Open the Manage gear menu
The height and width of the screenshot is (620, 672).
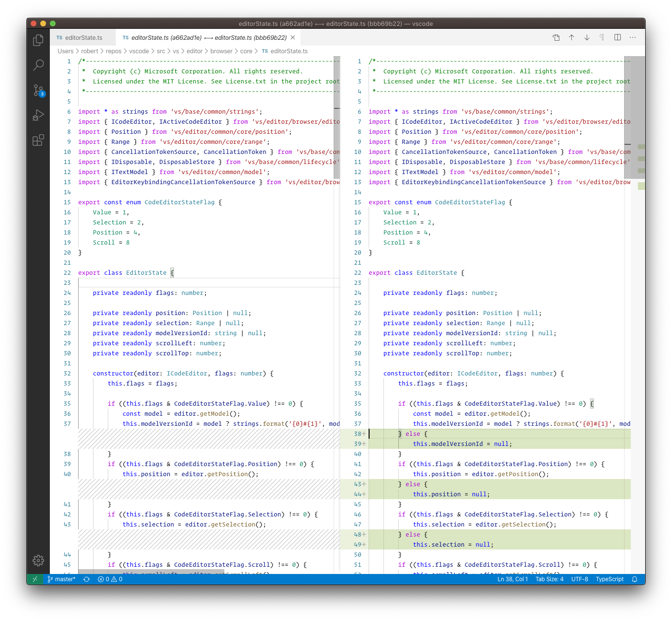tap(38, 560)
